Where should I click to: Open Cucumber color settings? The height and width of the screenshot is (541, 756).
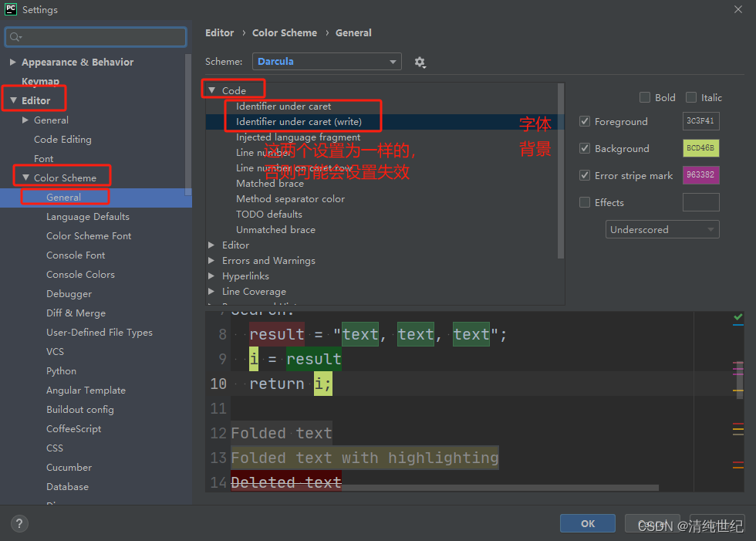click(x=69, y=467)
